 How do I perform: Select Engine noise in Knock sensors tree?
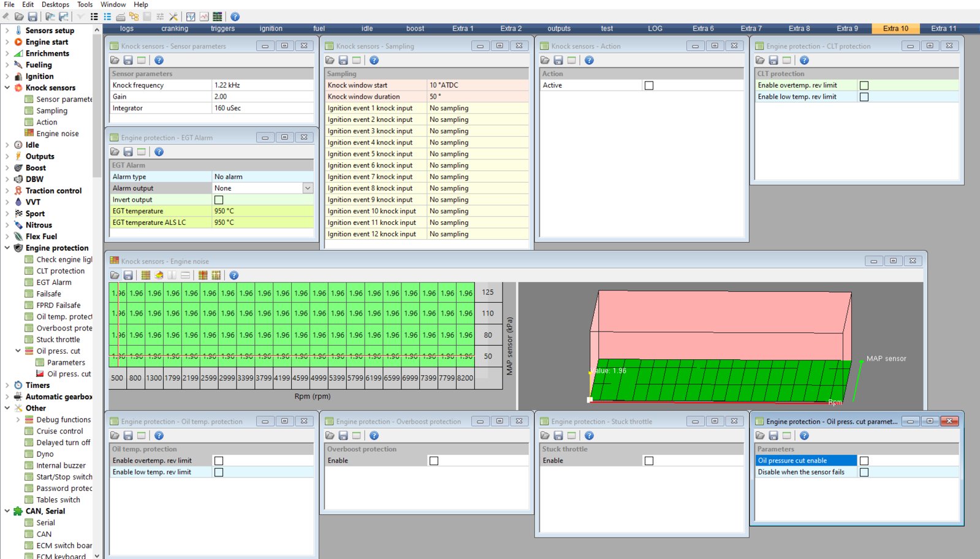pos(58,134)
